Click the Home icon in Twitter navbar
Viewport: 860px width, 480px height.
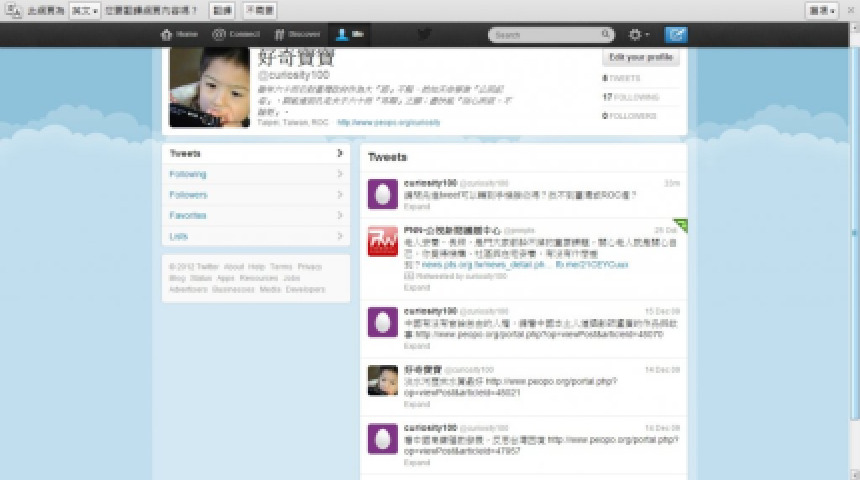166,35
